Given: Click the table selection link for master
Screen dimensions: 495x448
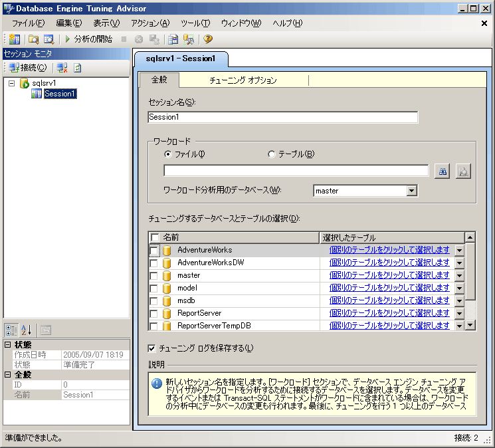Looking at the screenshot, I should [x=389, y=275].
